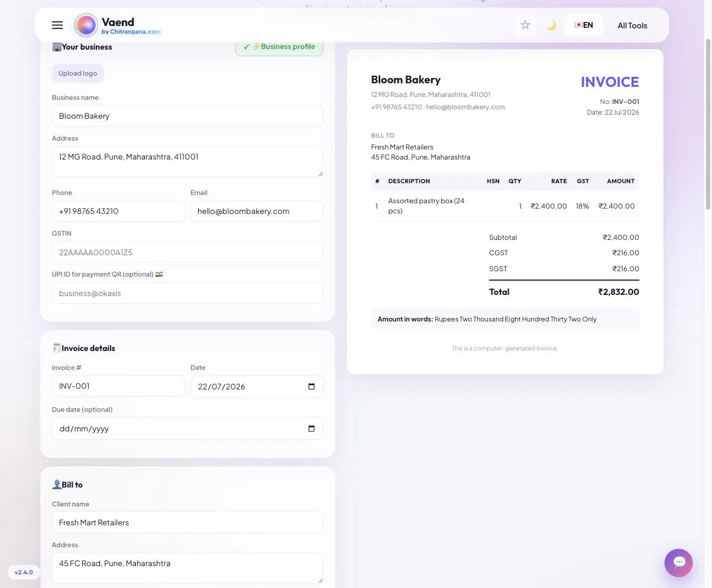Click Bloom Bakery title in preview

[x=406, y=80]
